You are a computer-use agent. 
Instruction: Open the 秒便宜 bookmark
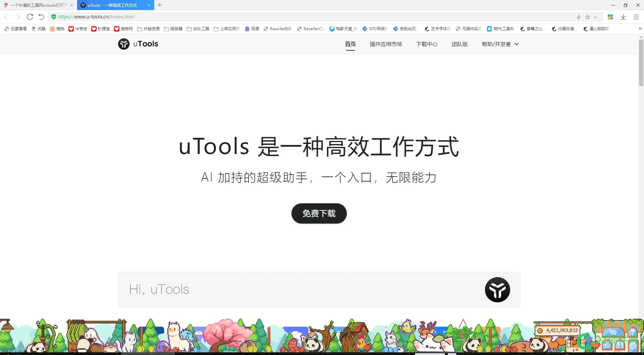click(x=101, y=29)
